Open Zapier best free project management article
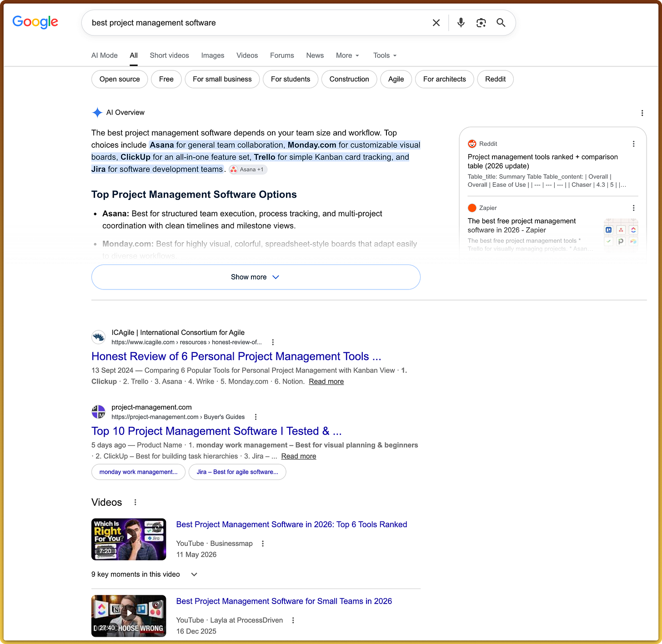The image size is (662, 644). click(522, 225)
